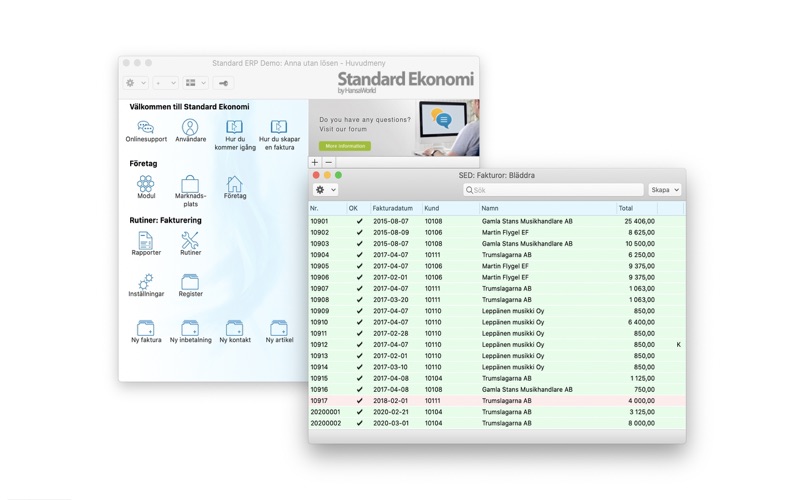Select invoice row 10901
This screenshot has height=500, width=800.
point(497,221)
